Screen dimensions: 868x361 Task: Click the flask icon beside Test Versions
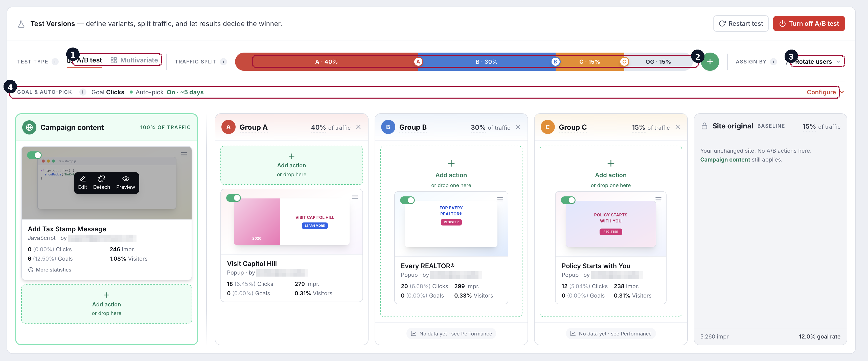pos(21,24)
